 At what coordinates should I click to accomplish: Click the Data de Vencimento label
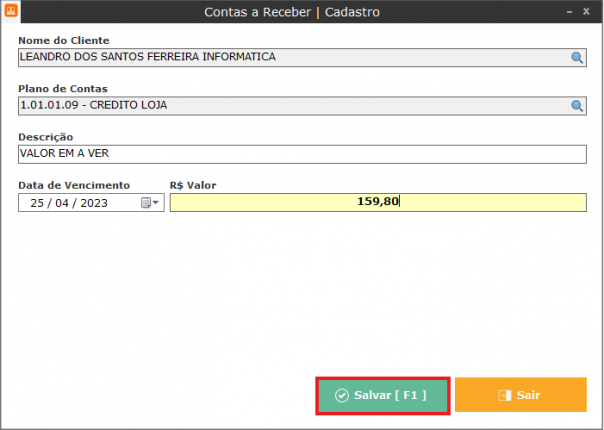point(74,185)
